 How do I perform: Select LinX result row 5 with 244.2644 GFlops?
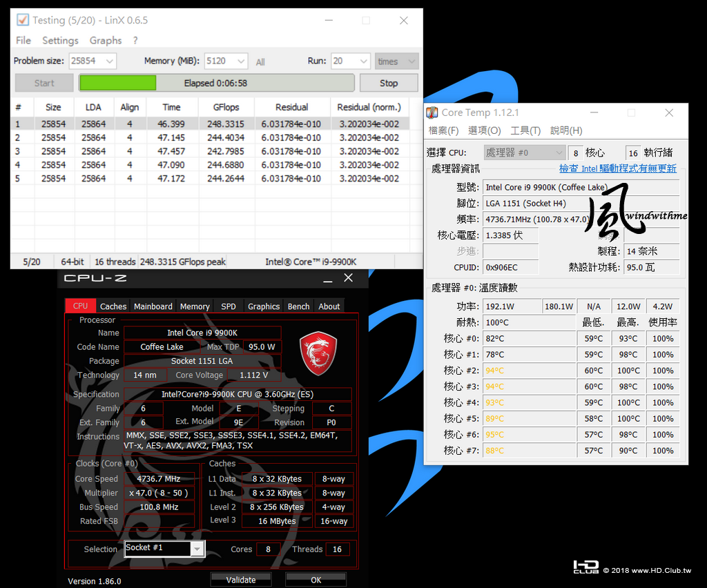pos(210,179)
